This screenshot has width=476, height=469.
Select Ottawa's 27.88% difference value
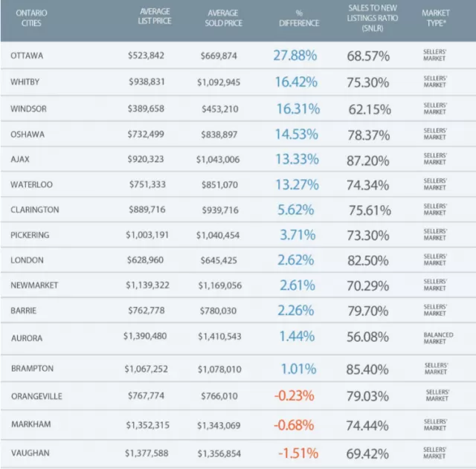point(295,56)
